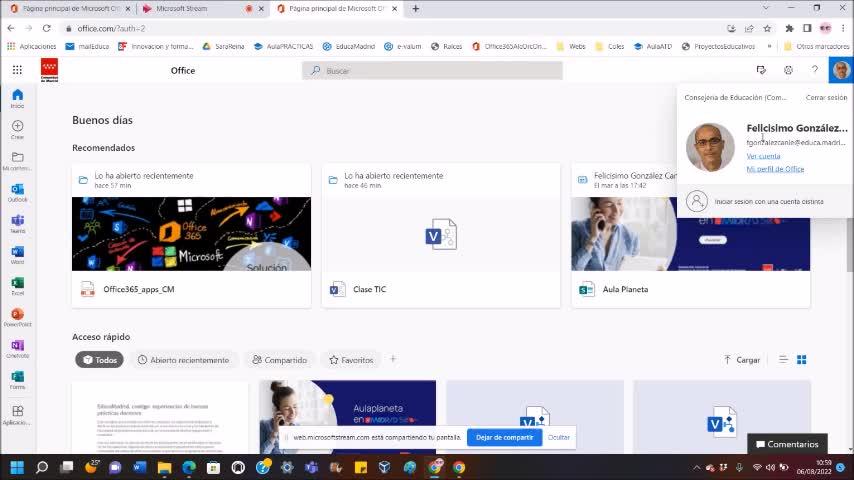Open Aplicaciones in the sidebar
This screenshot has width=854, height=480.
(x=17, y=415)
